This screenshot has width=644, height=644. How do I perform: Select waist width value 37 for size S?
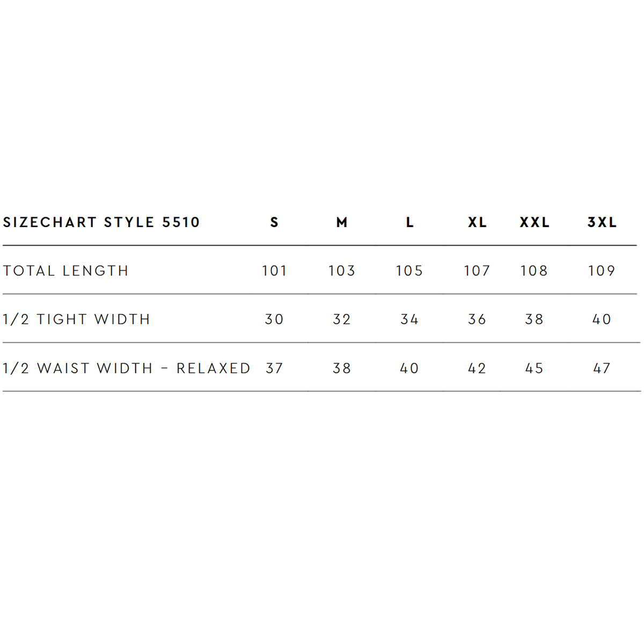pyautogui.click(x=274, y=368)
